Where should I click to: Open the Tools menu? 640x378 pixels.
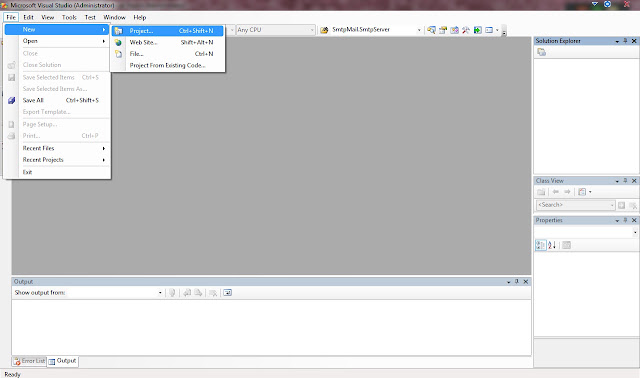tap(69, 18)
